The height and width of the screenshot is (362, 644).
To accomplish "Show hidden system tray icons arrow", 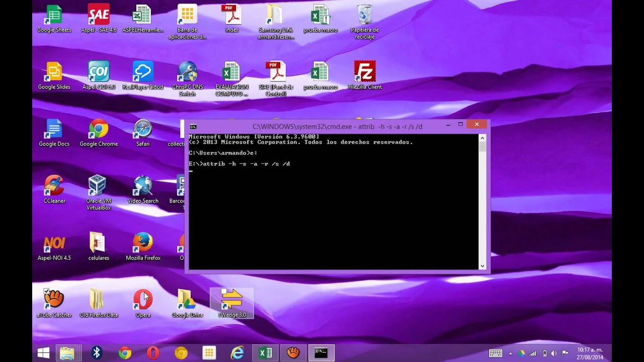I will pos(511,354).
